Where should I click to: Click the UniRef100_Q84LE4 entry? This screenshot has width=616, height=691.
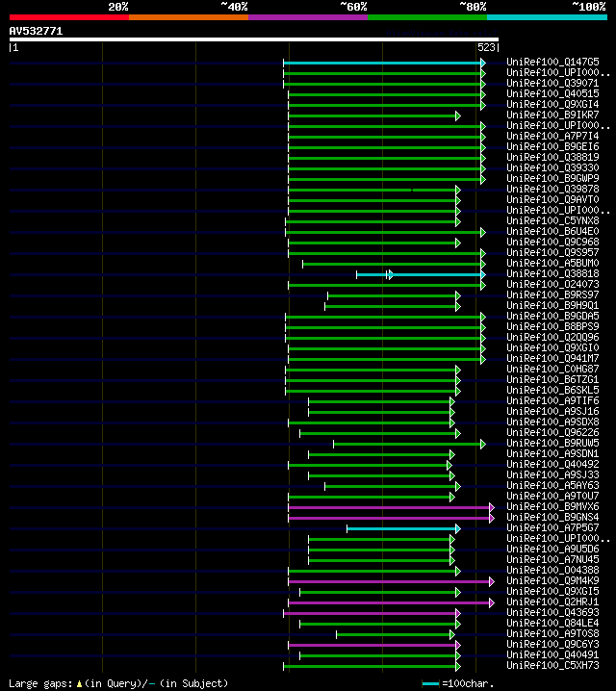pyautogui.click(x=552, y=623)
